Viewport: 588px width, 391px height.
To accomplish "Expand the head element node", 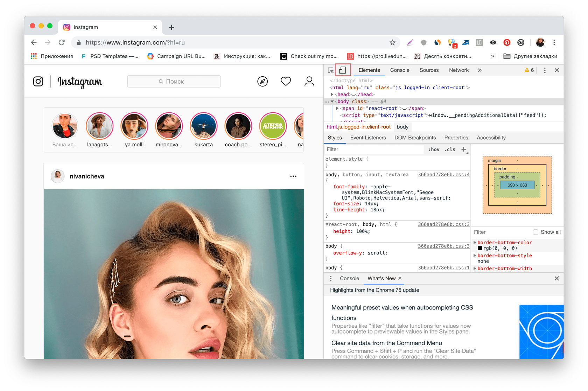I will point(332,95).
